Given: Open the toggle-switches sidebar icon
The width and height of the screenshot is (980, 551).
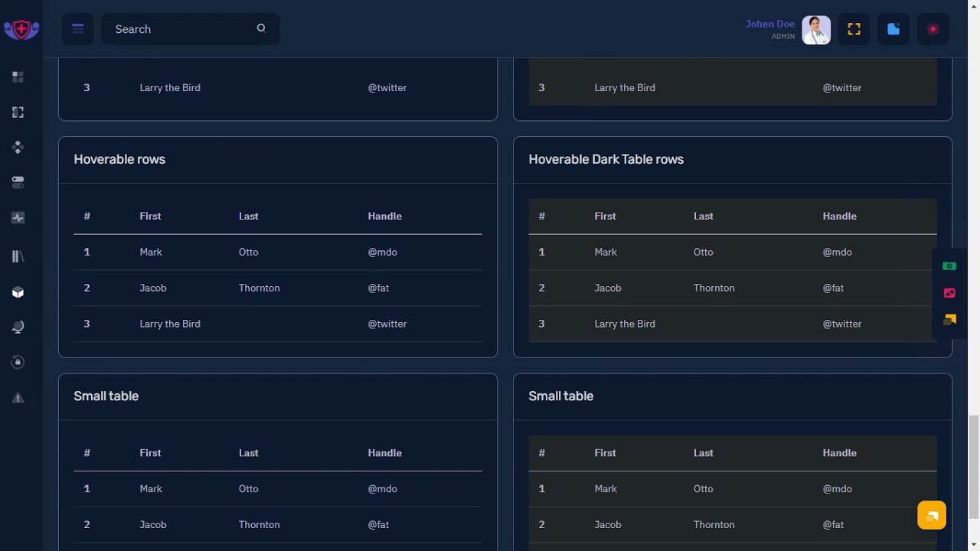Looking at the screenshot, I should [x=18, y=182].
